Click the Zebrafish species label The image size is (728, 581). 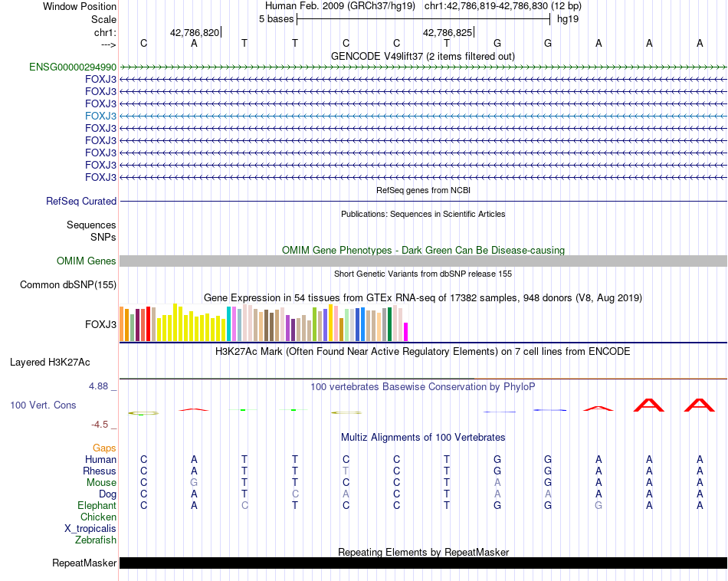point(96,540)
